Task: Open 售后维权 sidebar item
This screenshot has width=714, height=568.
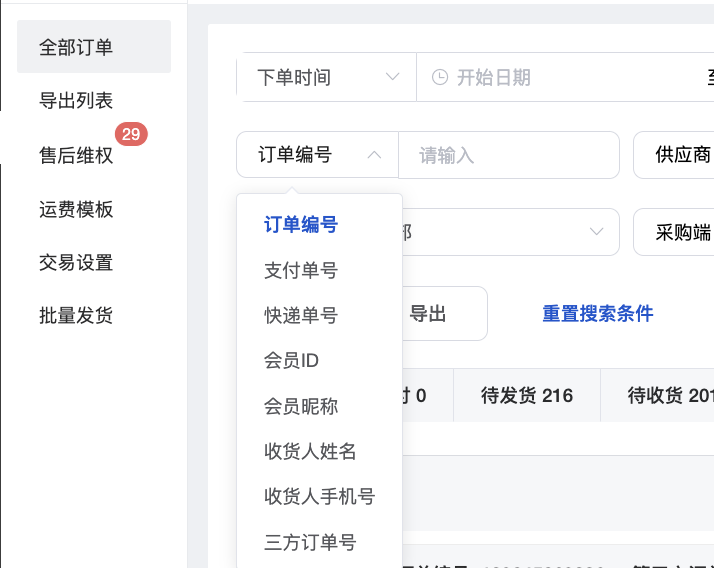Action: (x=76, y=156)
